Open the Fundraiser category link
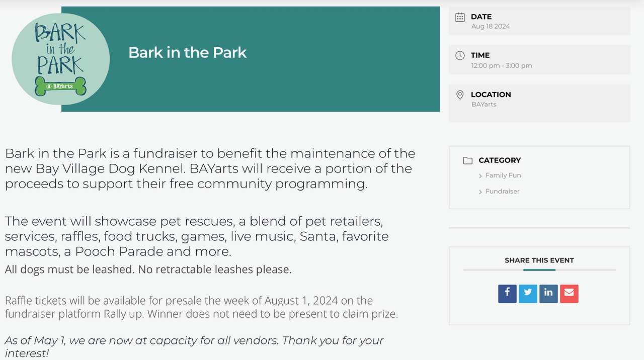This screenshot has width=644, height=360. pyautogui.click(x=503, y=192)
